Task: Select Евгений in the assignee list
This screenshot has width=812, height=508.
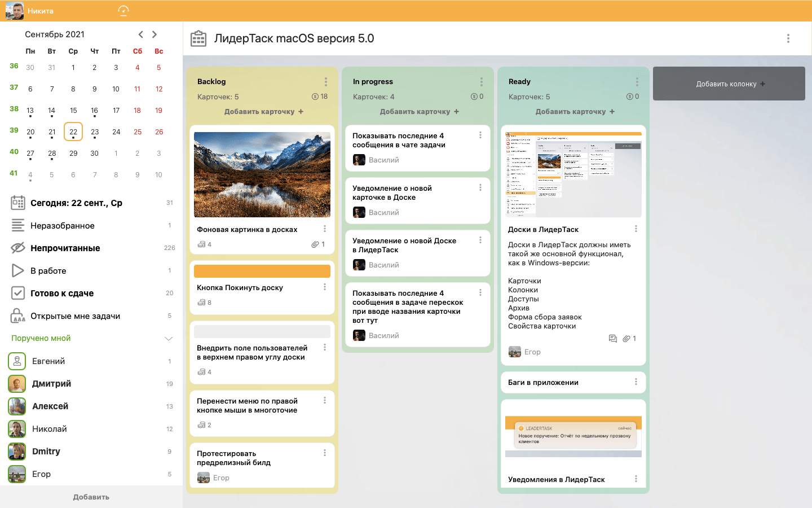Action: click(91, 361)
